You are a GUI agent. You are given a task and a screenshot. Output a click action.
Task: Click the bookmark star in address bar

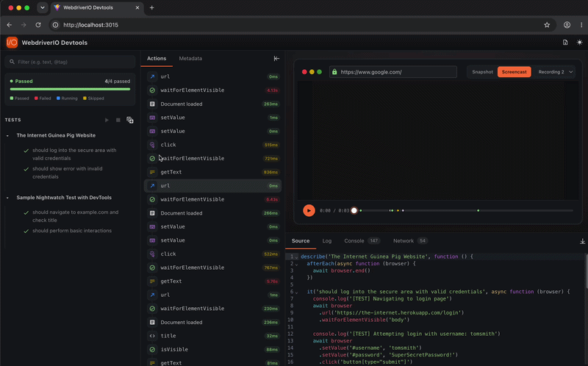(547, 25)
